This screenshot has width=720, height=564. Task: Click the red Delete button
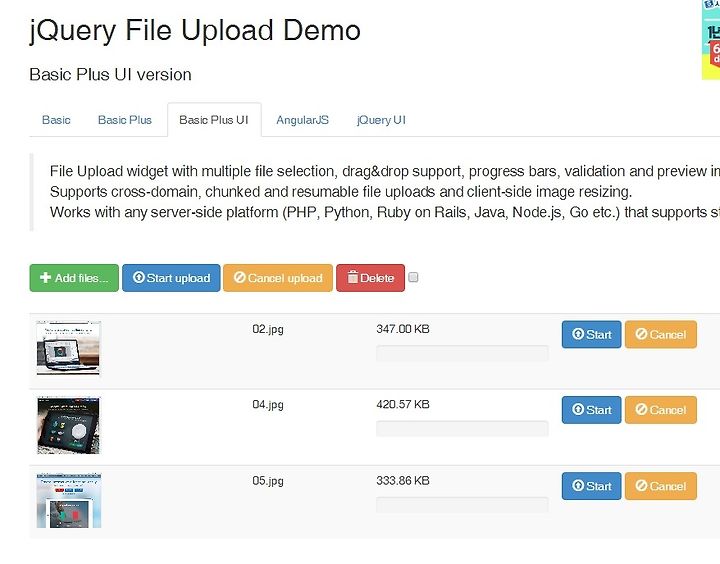click(x=370, y=278)
